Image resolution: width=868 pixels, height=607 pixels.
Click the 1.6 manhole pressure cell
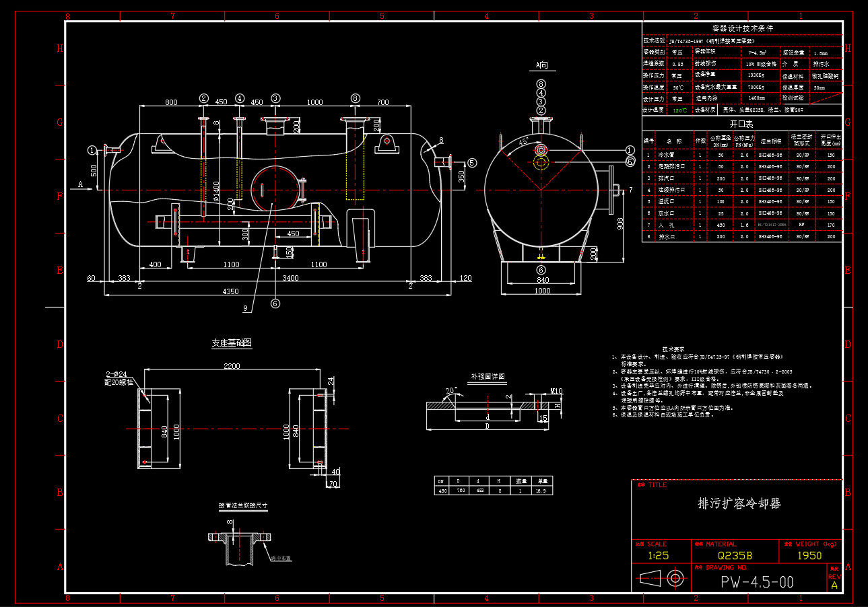click(743, 225)
